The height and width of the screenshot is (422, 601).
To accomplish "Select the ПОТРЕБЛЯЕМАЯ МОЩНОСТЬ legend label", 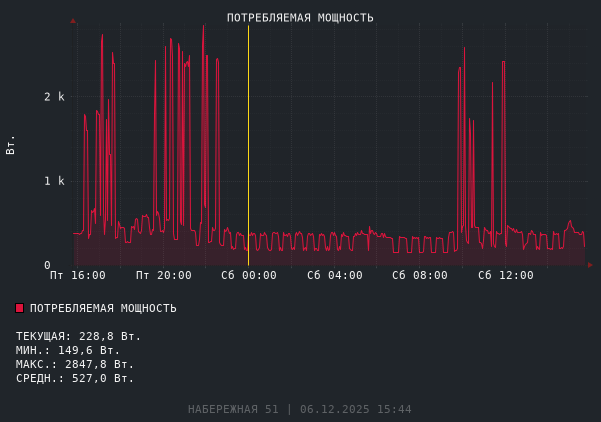I will [x=103, y=308].
